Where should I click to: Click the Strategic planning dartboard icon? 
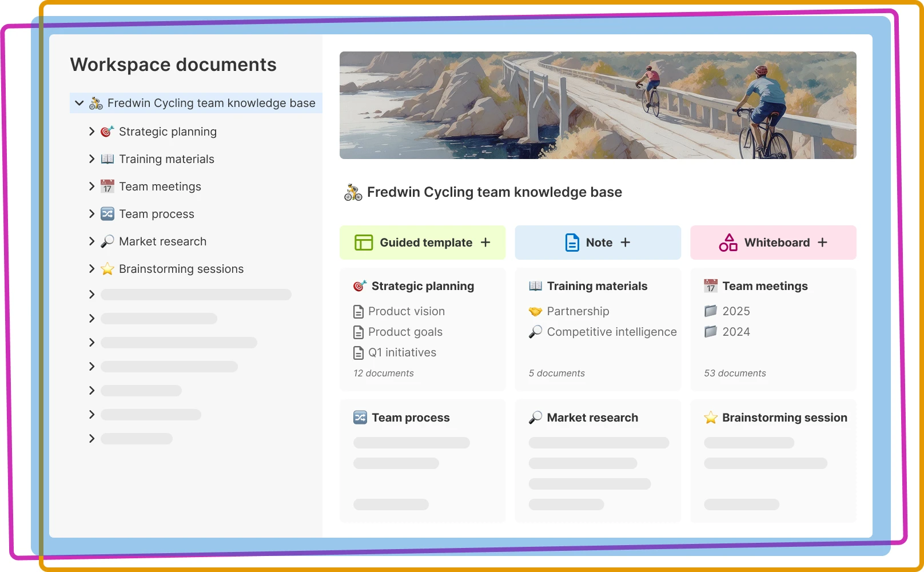click(x=107, y=131)
